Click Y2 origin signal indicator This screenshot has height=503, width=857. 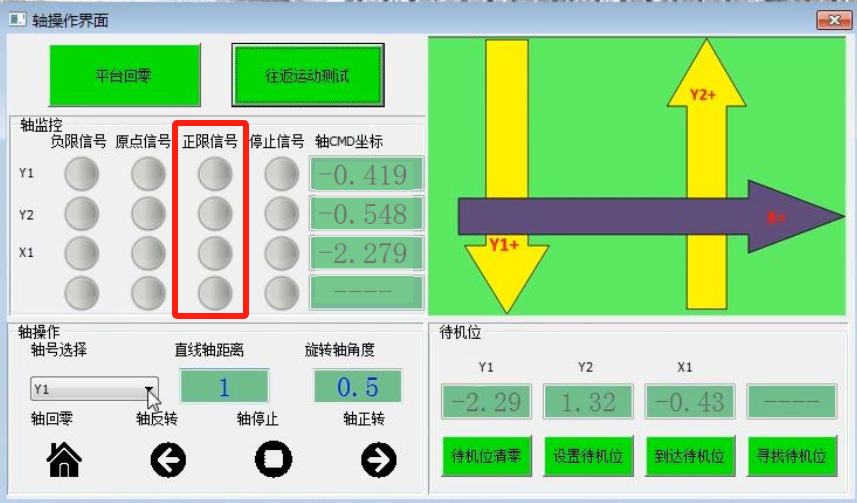148,213
